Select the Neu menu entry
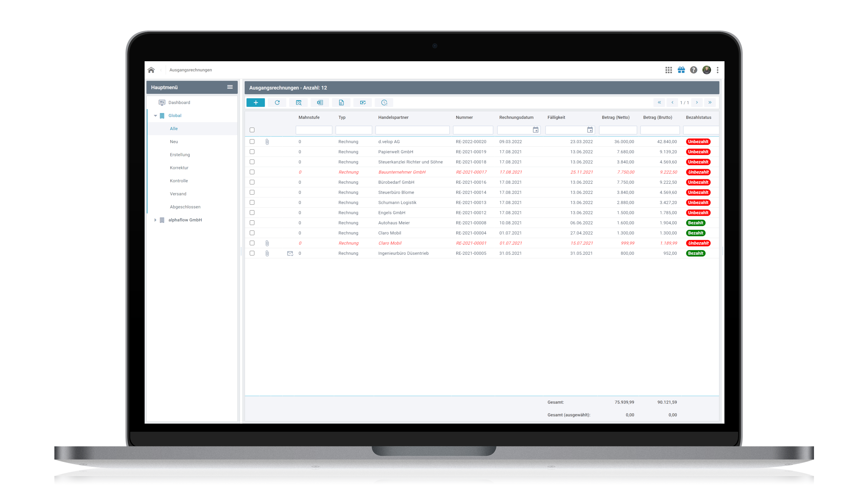This screenshot has height=499, width=868. click(174, 142)
